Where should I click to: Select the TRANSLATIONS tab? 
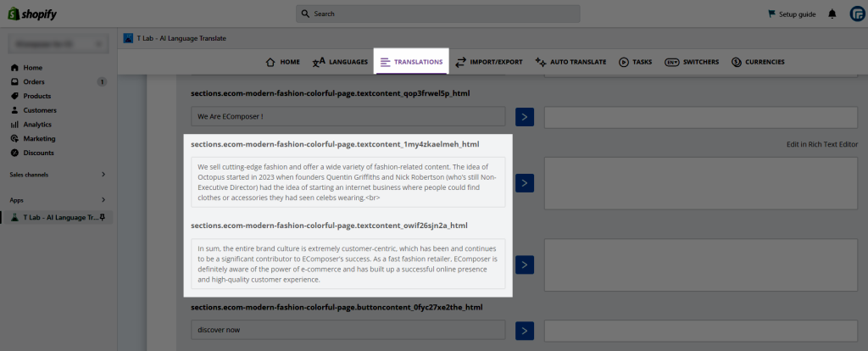(411, 62)
